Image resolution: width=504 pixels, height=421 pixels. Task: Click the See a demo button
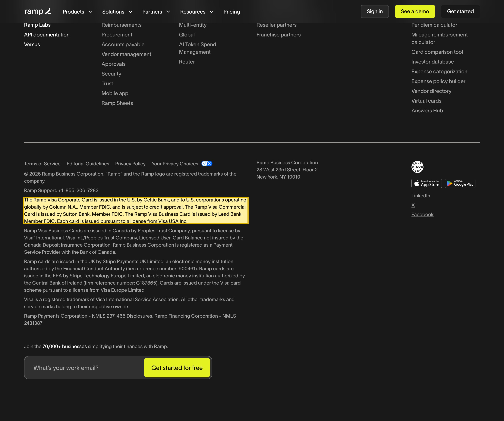pos(415,11)
